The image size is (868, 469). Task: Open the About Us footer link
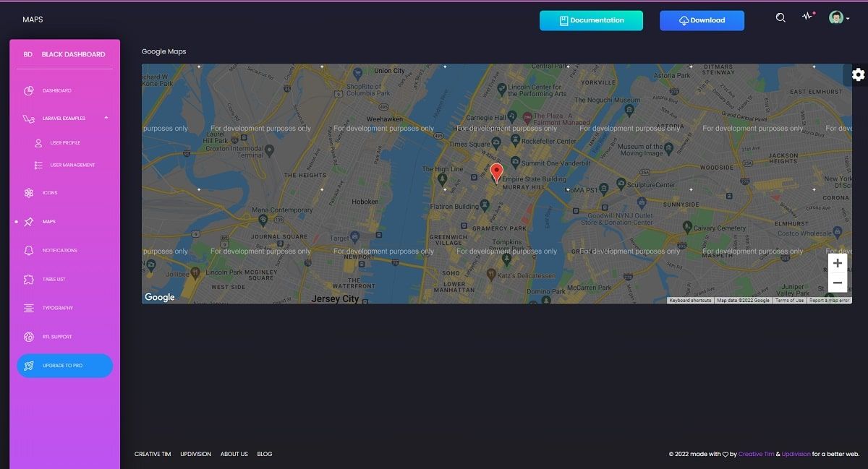(x=234, y=455)
